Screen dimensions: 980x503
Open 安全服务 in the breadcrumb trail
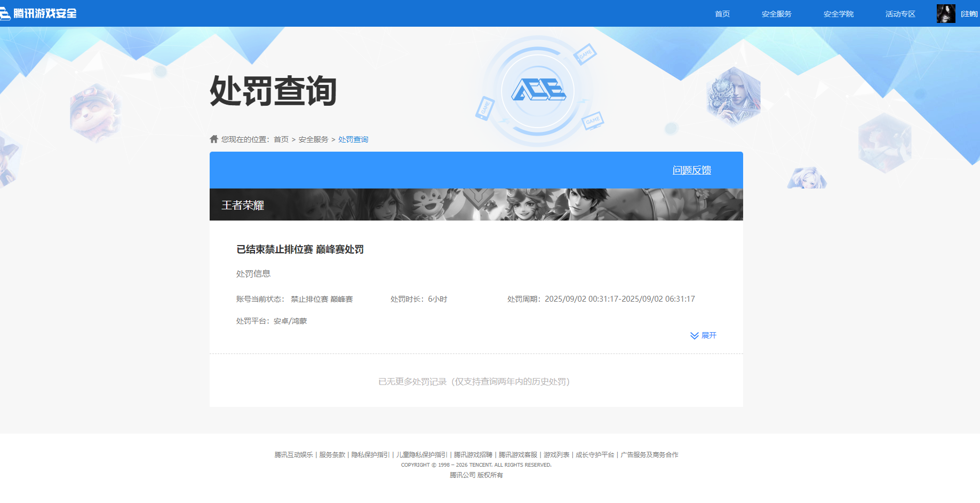(313, 139)
